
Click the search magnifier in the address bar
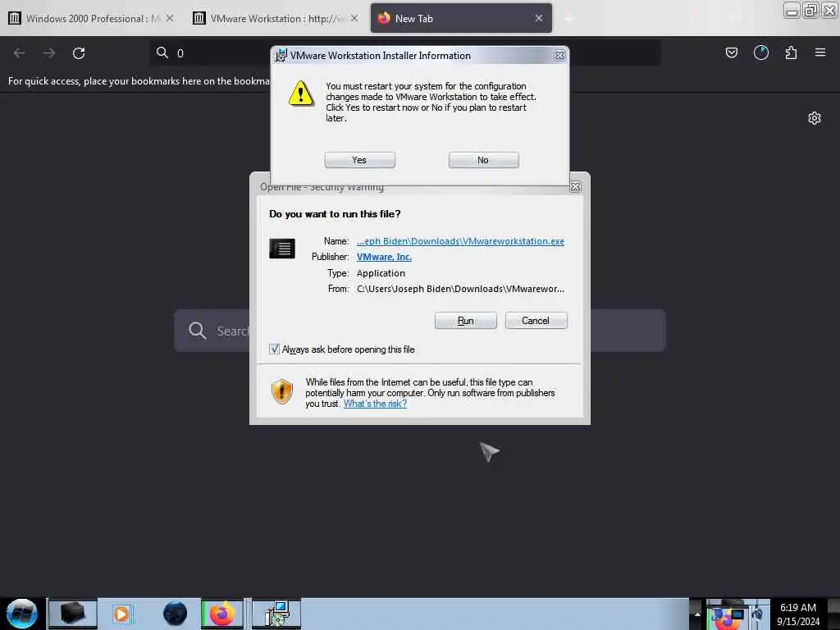[162, 52]
